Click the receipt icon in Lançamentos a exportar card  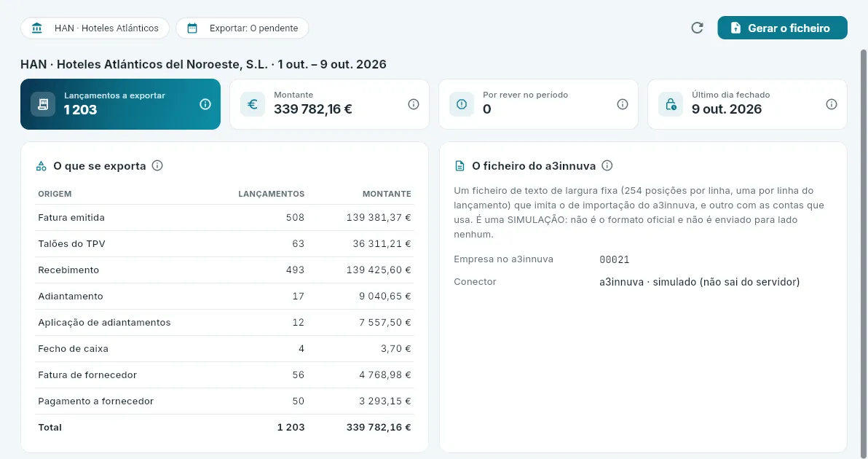43,104
